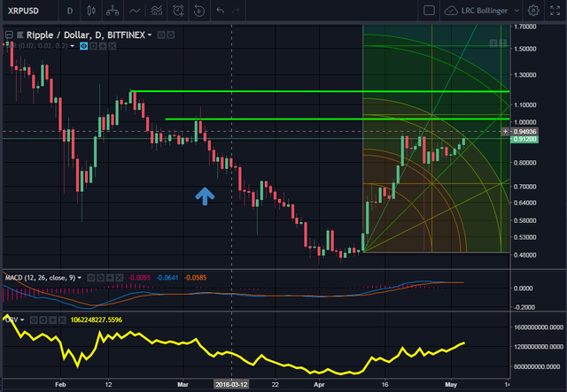
Task: Toggle OBV indicator visibility eye
Action: pos(34,319)
